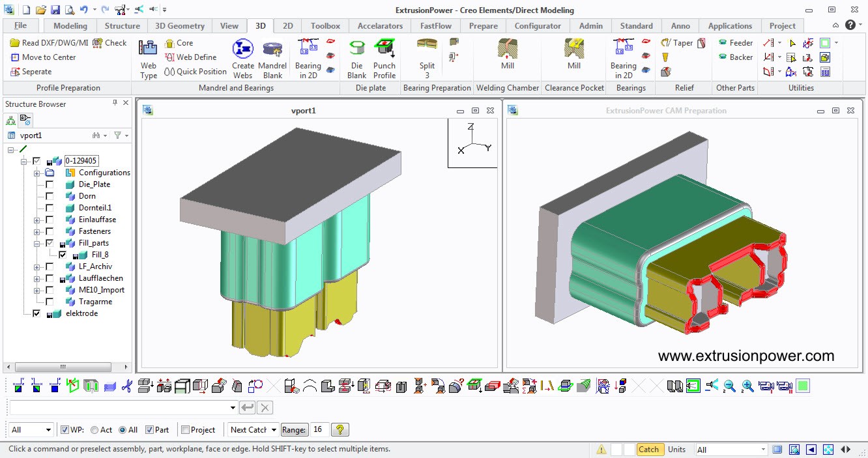Click the command line cancel X button
This screenshot has height=458, width=868.
[x=265, y=408]
